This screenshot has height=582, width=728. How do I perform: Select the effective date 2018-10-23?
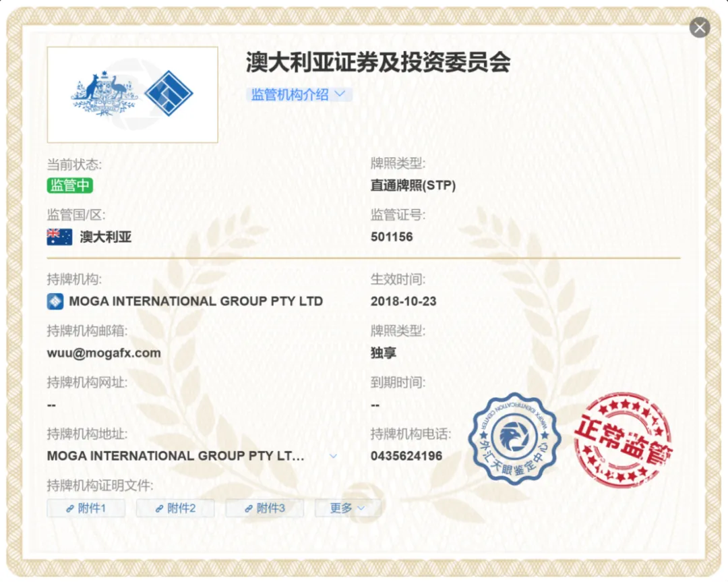[404, 301]
